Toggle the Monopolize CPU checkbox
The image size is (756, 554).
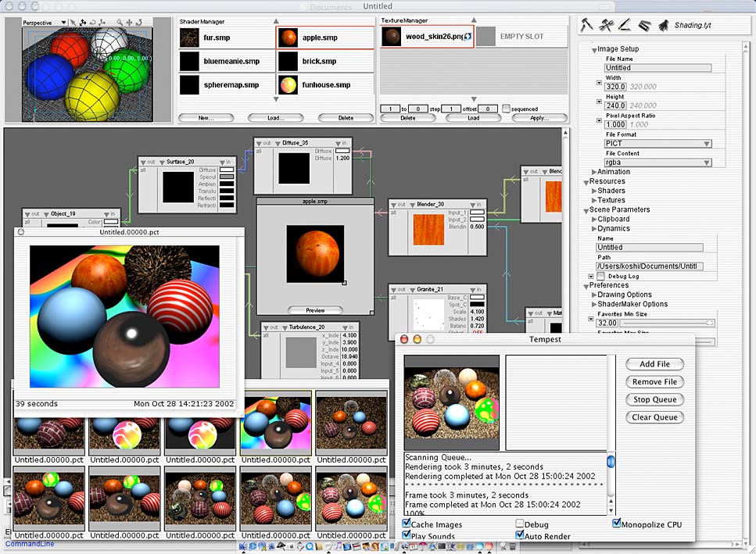617,524
